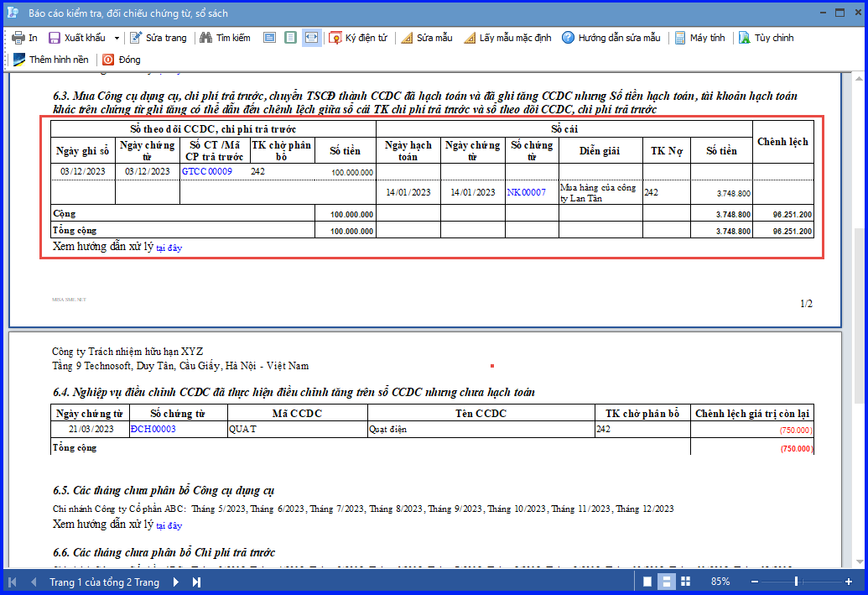This screenshot has height=595, width=868.
Task: Switch to multi-page grid layout icon
Action: pyautogui.click(x=685, y=582)
